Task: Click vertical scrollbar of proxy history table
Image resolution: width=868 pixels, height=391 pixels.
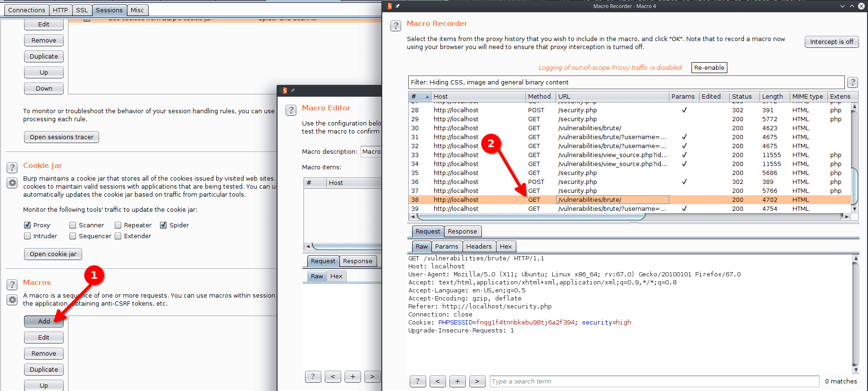Action: click(x=854, y=186)
